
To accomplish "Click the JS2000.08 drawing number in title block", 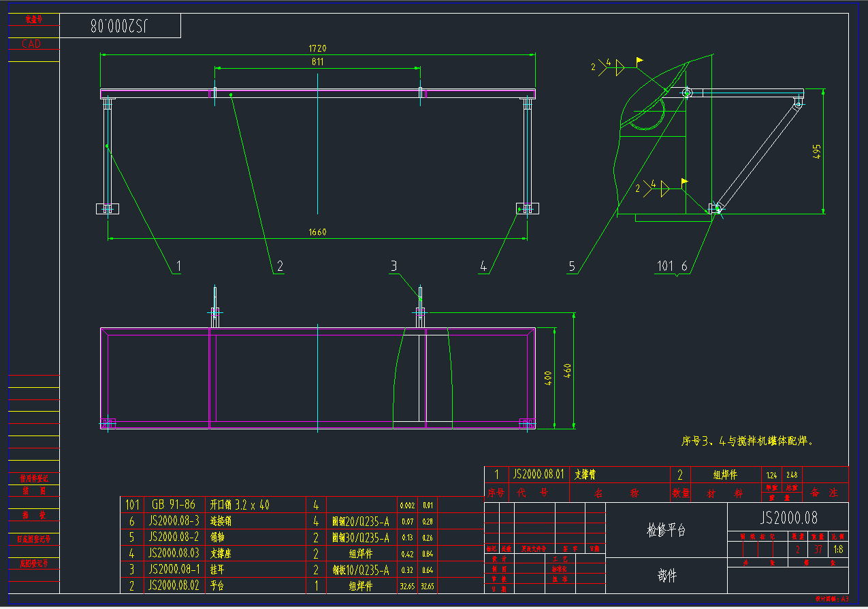I will point(788,517).
